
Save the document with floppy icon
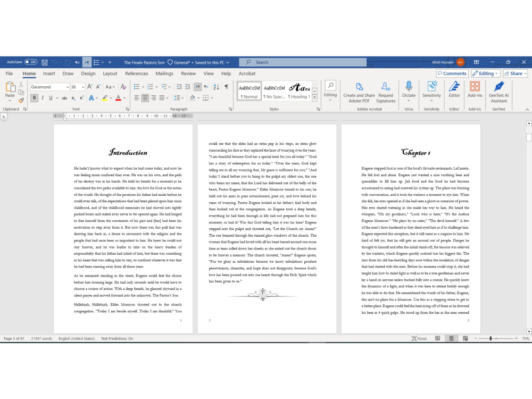pos(45,62)
